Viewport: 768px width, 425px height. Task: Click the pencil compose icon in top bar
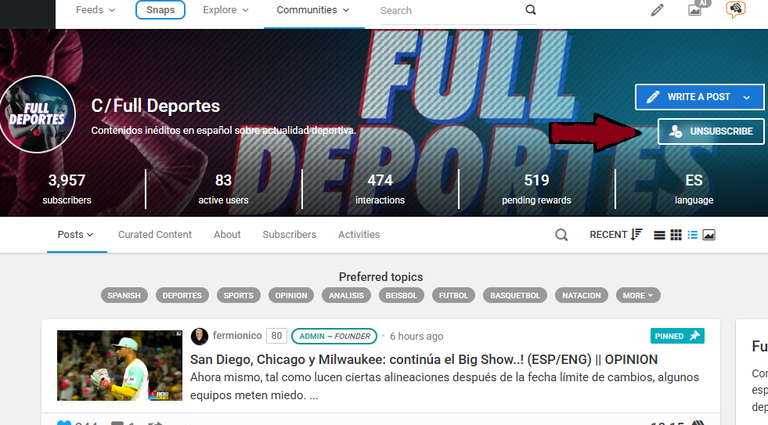point(657,10)
